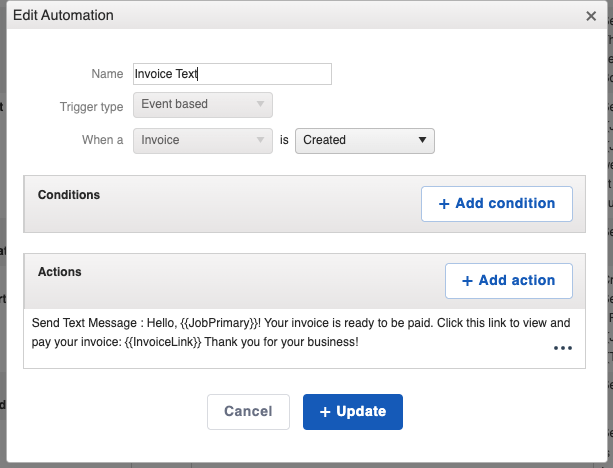Click the Update button
This screenshot has height=468, width=613.
pyautogui.click(x=353, y=412)
